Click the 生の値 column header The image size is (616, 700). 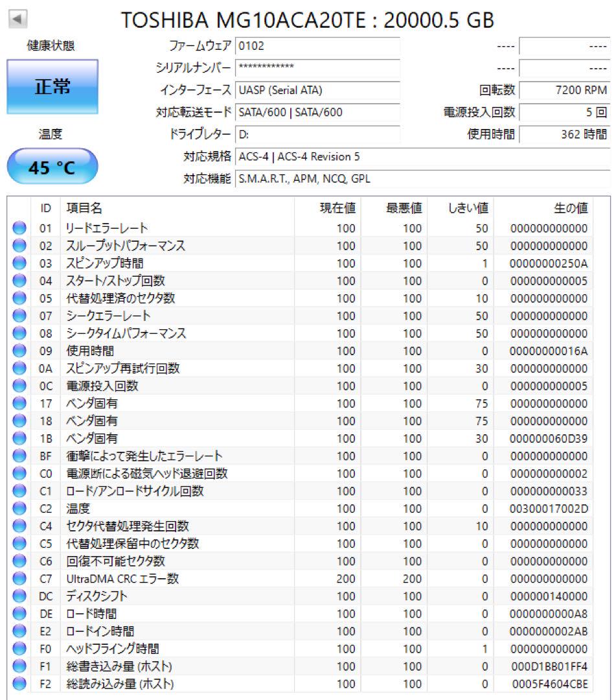click(x=543, y=208)
